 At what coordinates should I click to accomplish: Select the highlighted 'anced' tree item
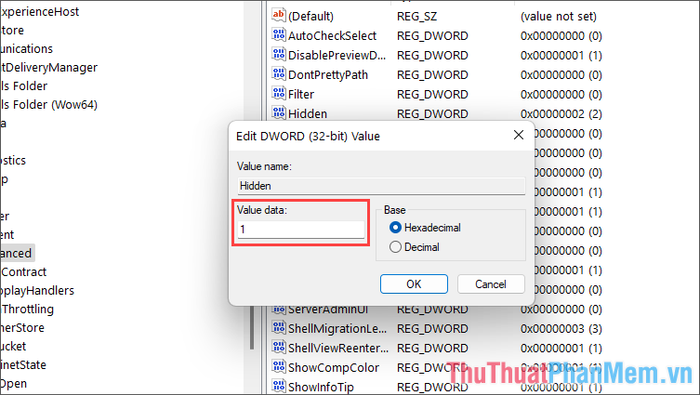pyautogui.click(x=17, y=253)
